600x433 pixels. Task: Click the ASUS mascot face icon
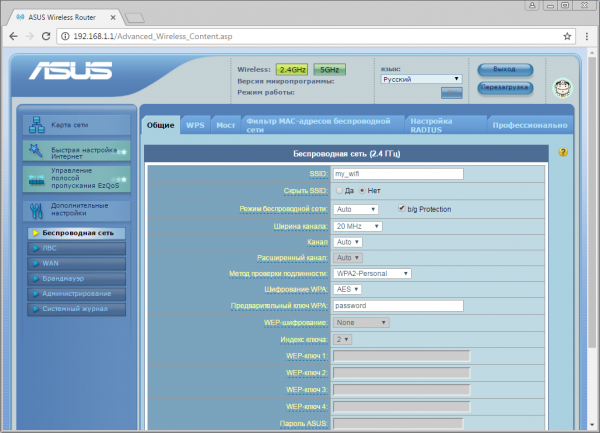click(x=562, y=88)
